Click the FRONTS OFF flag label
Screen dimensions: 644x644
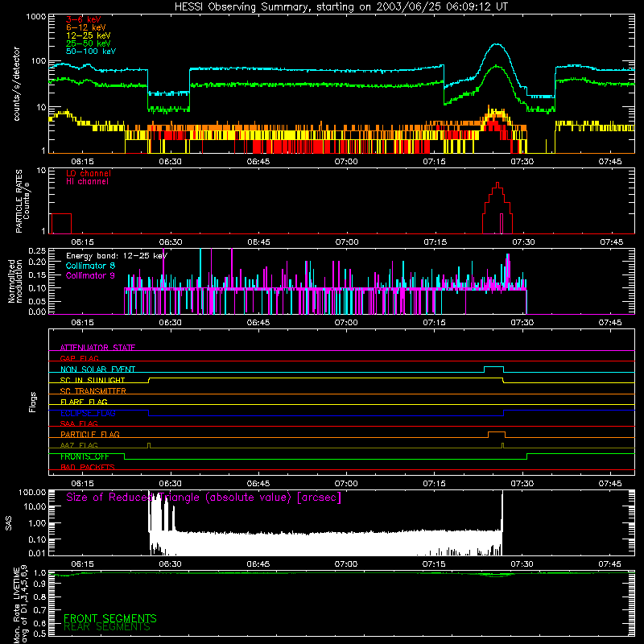85,456
